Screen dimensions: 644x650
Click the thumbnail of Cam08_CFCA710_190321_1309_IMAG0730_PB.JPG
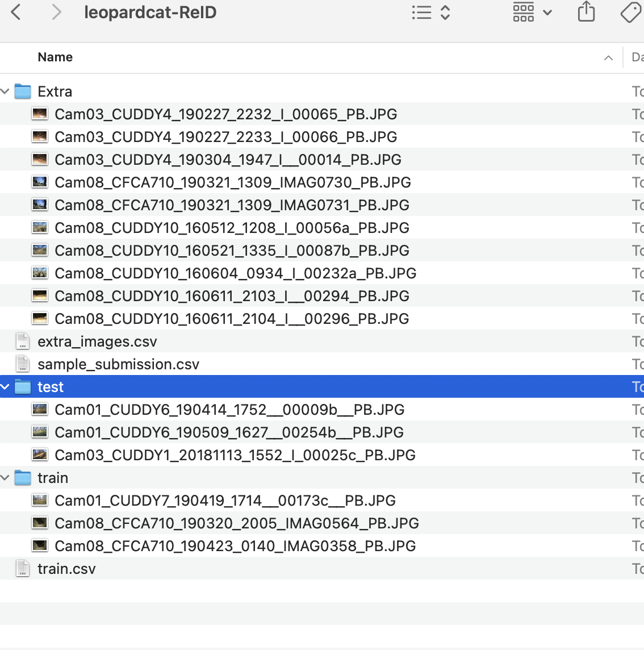click(x=40, y=182)
